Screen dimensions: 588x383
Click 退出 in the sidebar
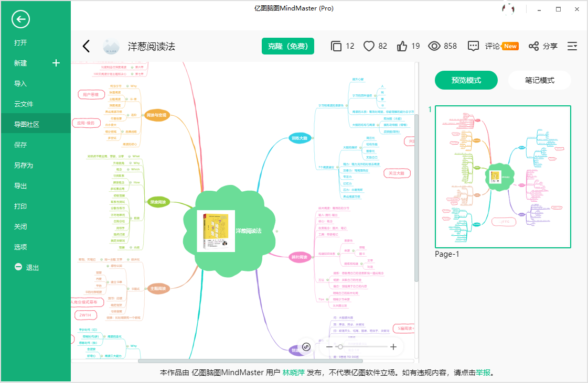point(32,268)
